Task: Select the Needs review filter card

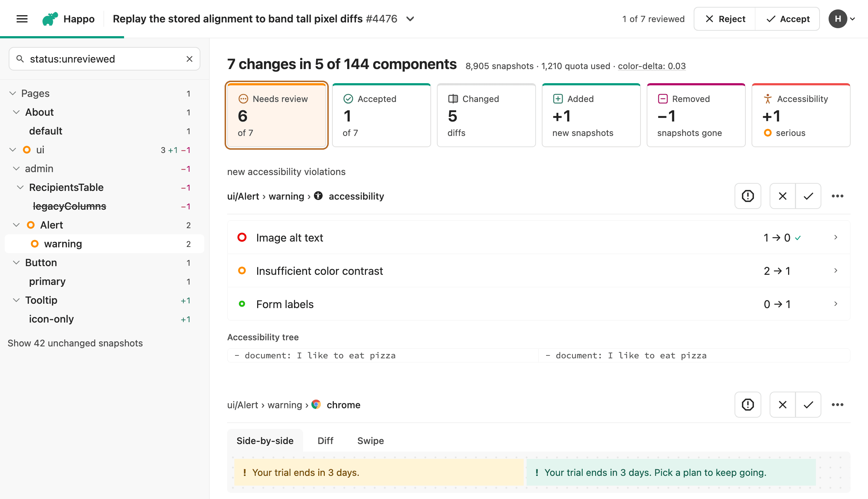Action: tap(277, 115)
